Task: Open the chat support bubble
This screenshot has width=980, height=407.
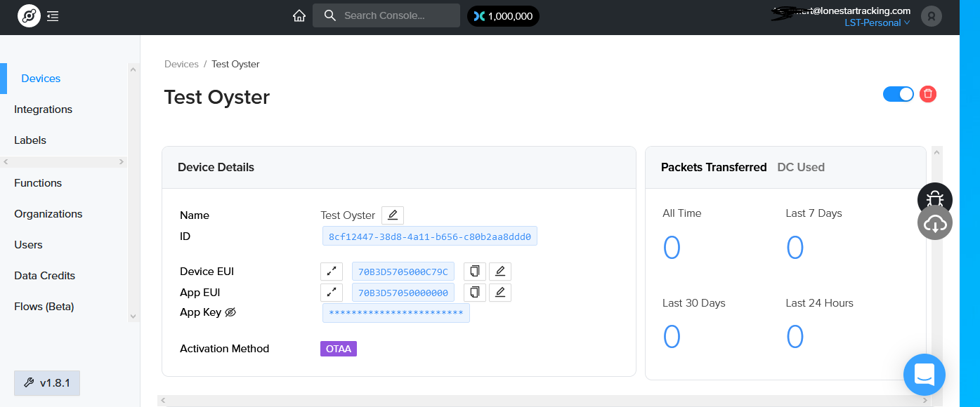Action: click(x=925, y=375)
